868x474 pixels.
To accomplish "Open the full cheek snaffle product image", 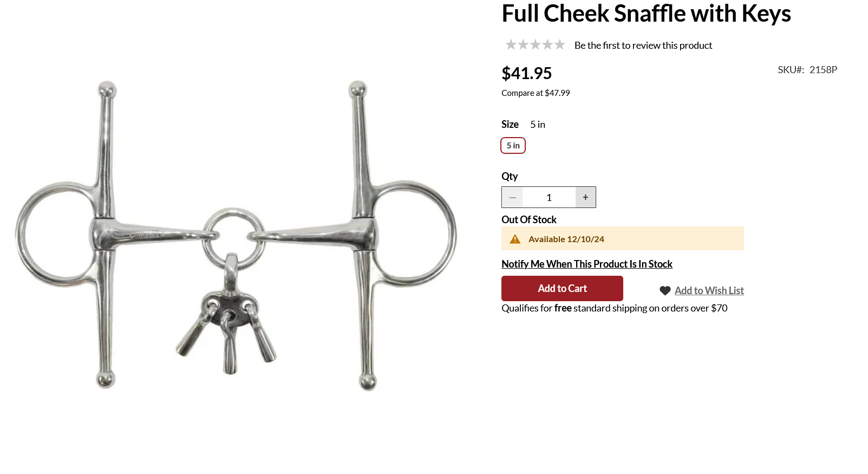I will (236, 235).
